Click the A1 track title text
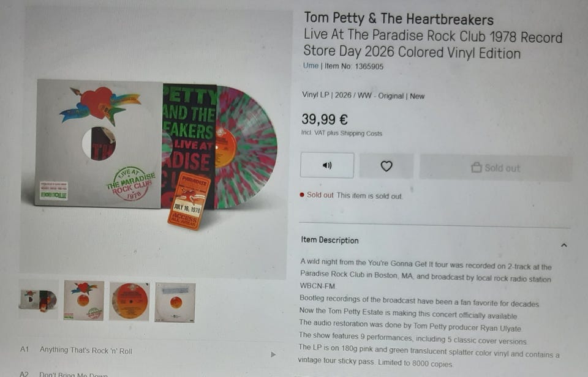 pos(86,351)
